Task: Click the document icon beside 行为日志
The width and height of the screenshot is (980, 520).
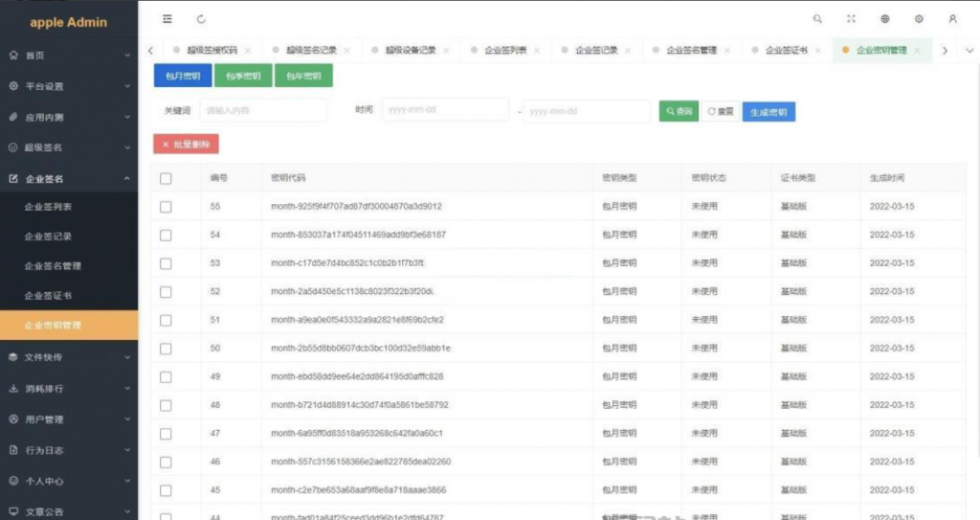Action: [x=13, y=450]
